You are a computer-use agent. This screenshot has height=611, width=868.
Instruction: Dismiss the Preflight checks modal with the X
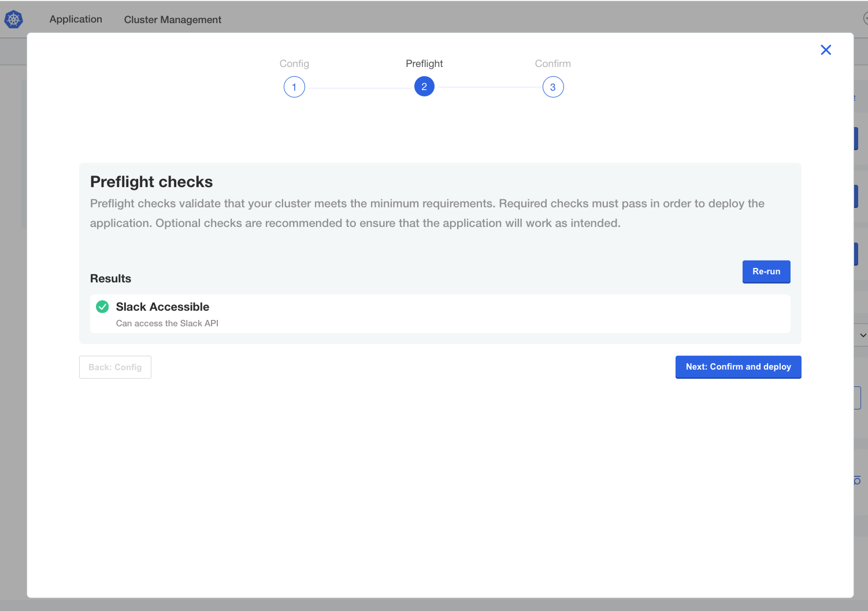tap(826, 50)
